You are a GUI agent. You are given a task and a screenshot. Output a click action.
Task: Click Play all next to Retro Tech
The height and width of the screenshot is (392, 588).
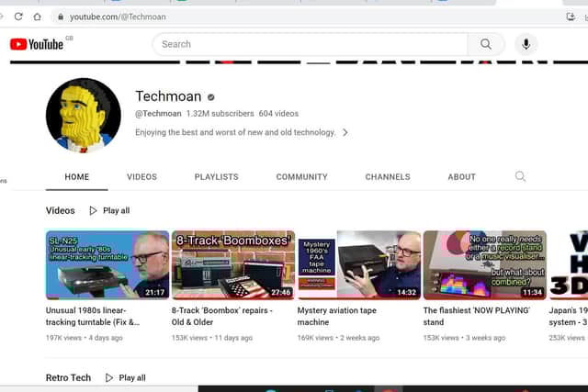(x=132, y=377)
